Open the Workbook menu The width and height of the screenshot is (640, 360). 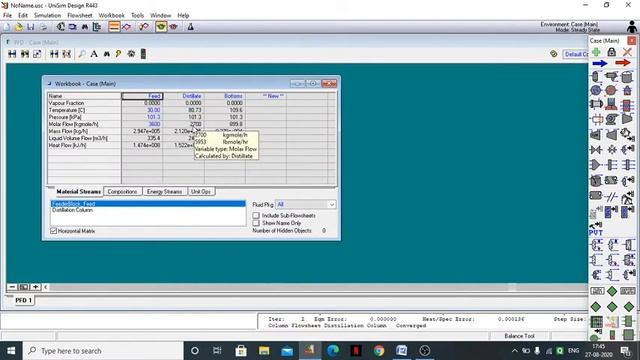click(111, 15)
